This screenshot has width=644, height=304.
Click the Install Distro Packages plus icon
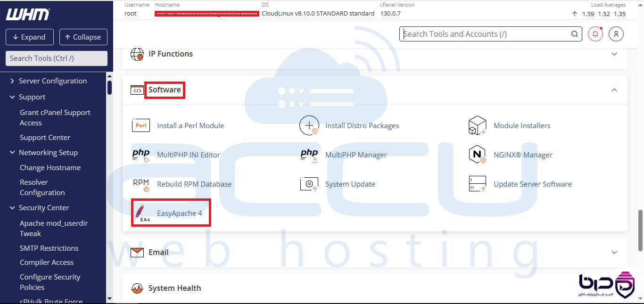[x=309, y=125]
